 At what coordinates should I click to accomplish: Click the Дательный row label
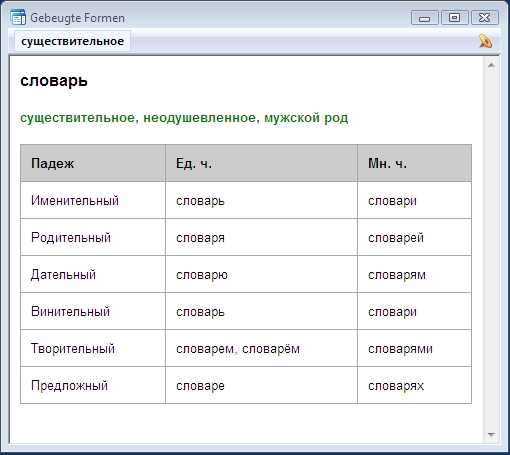[63, 275]
